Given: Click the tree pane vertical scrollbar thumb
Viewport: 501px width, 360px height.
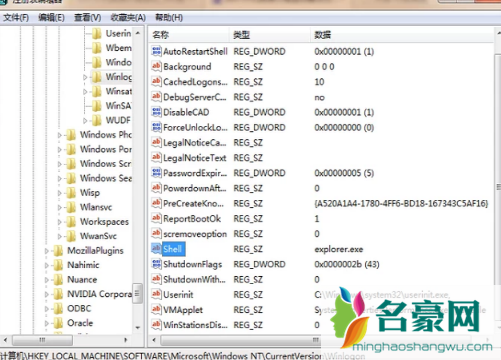Looking at the screenshot, I should (x=137, y=293).
